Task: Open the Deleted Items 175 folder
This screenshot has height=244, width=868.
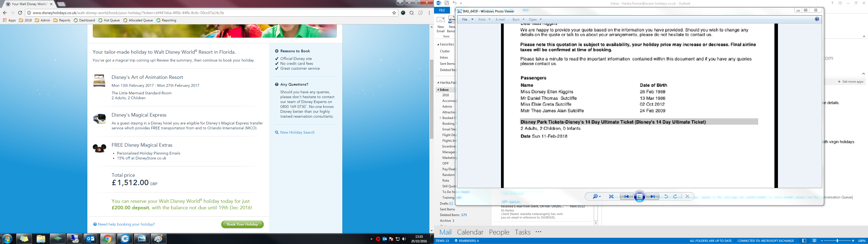Action: (453, 215)
